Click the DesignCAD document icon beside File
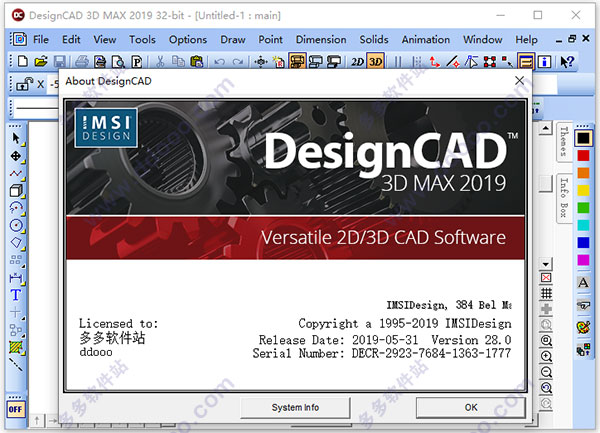Viewport: 600px width, 433px height. click(19, 39)
